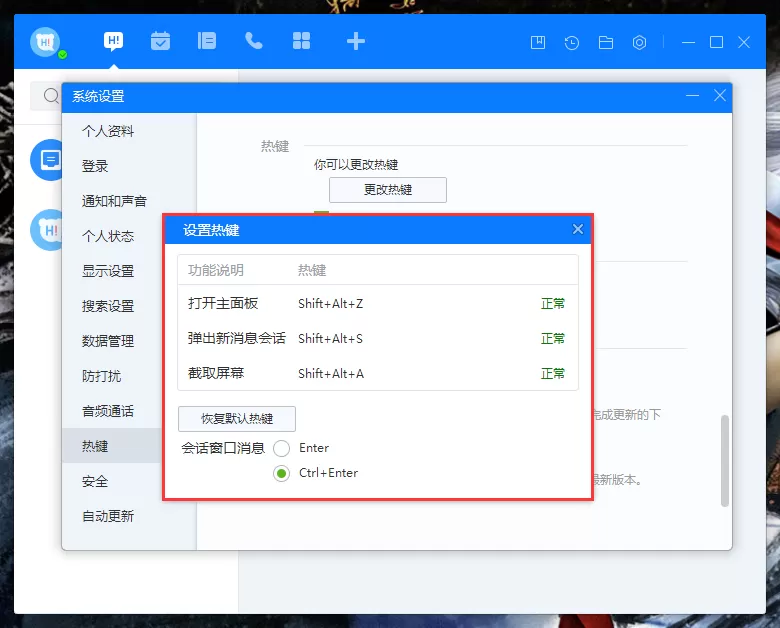Open the file folder icon in the top bar
The image size is (780, 628).
(605, 42)
